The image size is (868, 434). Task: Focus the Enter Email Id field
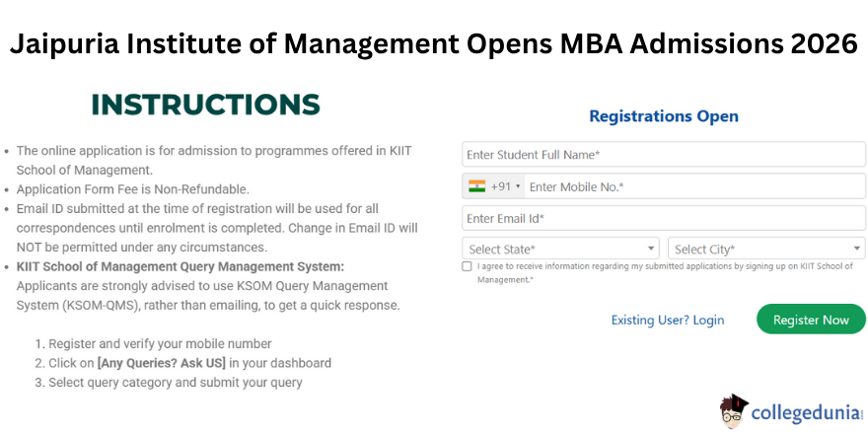coord(664,218)
